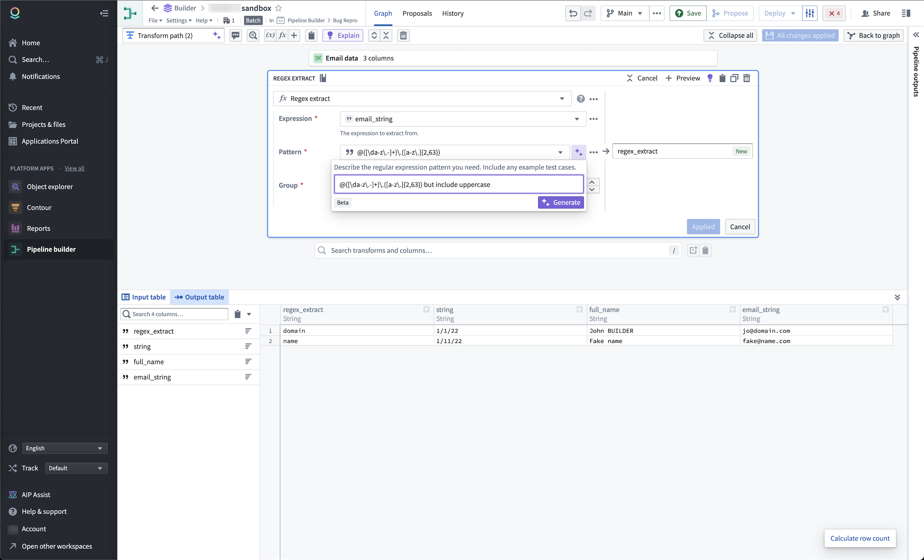Click the lightbulb explain icon in board header
The image size is (924, 560).
[x=710, y=78]
